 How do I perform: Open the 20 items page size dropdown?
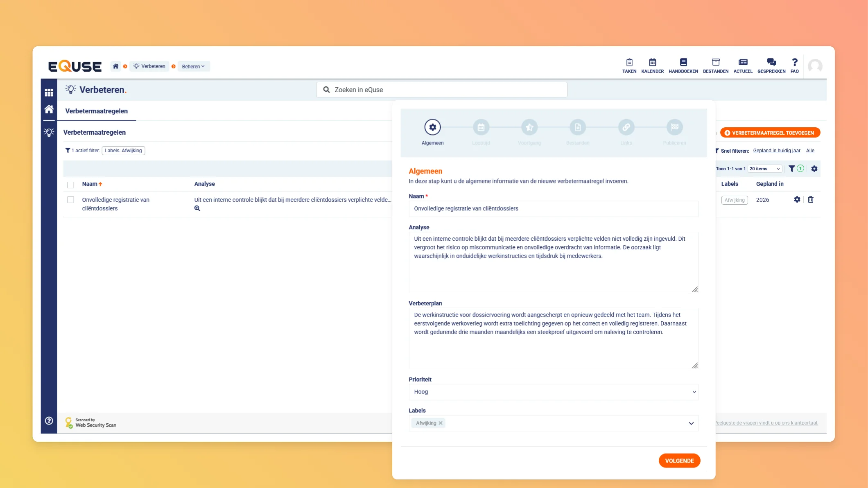(x=764, y=169)
